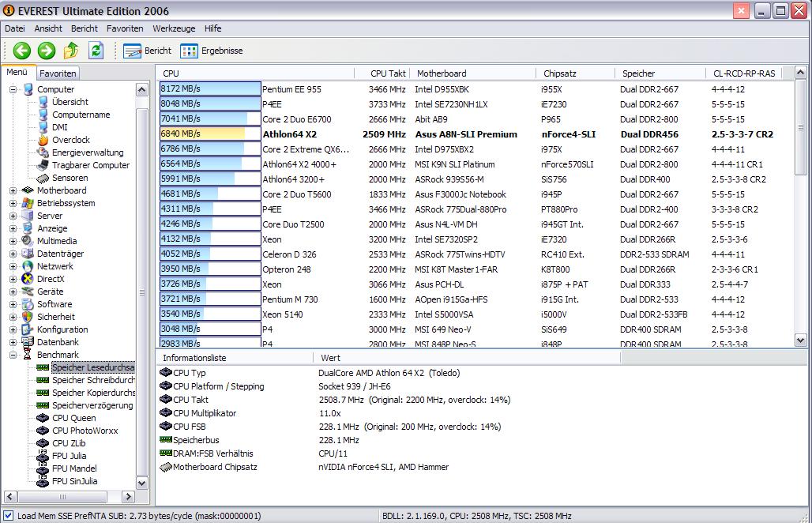This screenshot has height=523, width=812.
Task: Open the Hilfe menu
Action: pyautogui.click(x=212, y=28)
